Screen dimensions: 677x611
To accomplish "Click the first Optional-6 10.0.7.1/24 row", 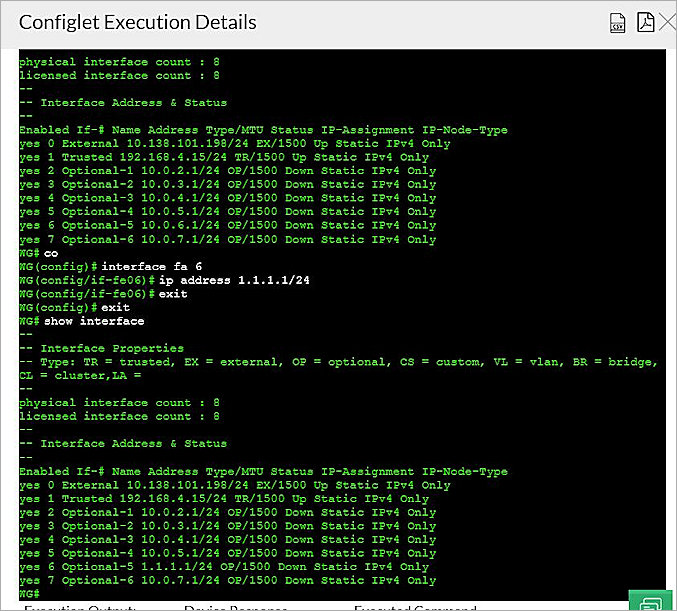I will pyautogui.click(x=228, y=239).
